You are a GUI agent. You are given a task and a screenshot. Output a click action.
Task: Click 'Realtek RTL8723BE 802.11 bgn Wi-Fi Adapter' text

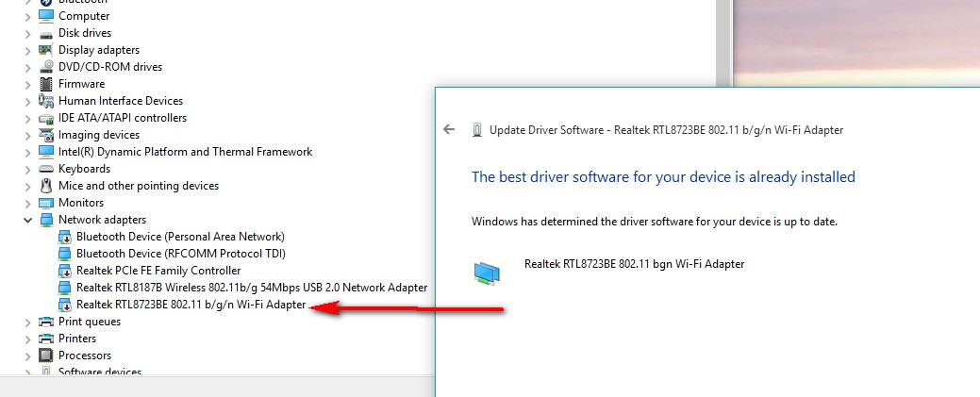(635, 264)
